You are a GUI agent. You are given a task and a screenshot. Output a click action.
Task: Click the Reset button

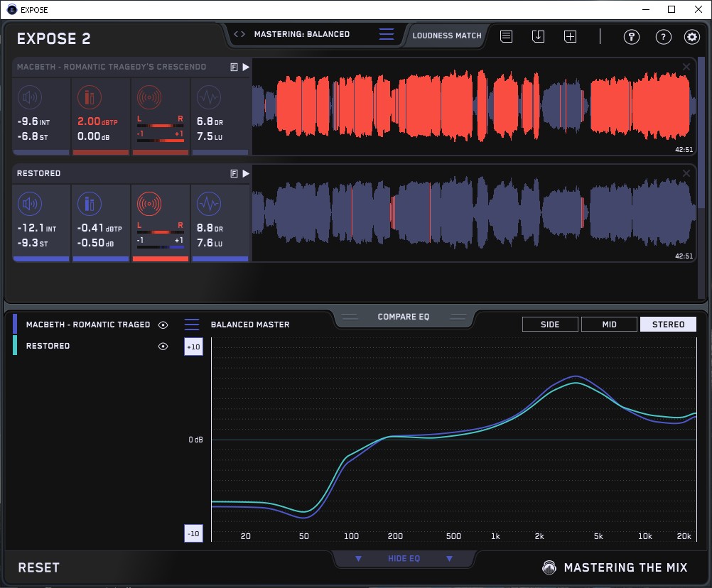click(x=39, y=567)
